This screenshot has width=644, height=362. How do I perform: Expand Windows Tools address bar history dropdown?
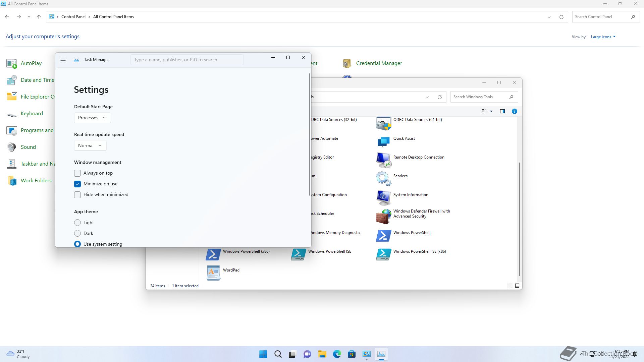[427, 97]
